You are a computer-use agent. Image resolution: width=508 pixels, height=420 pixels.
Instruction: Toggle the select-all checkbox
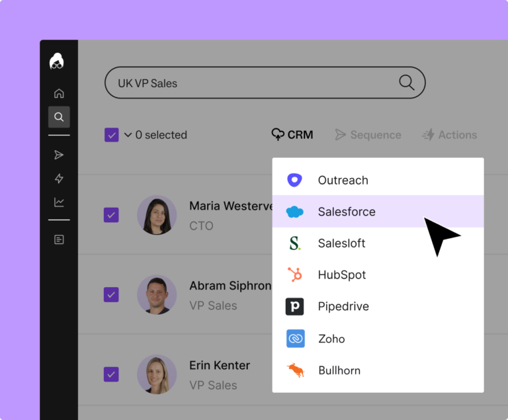(x=111, y=135)
